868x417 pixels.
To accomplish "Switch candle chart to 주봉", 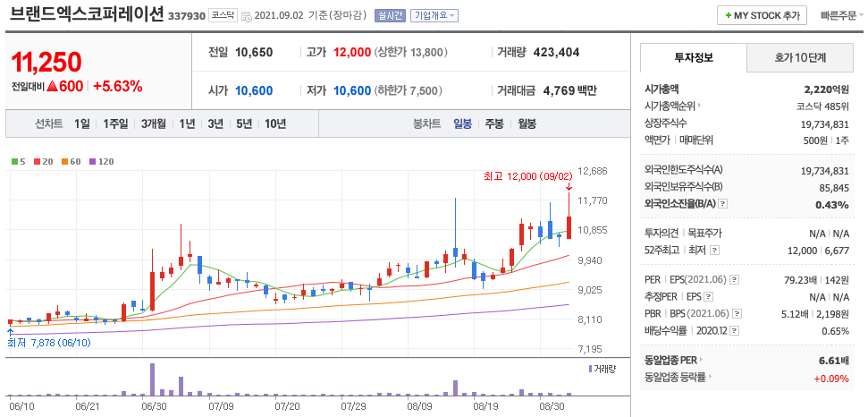I will 494,124.
